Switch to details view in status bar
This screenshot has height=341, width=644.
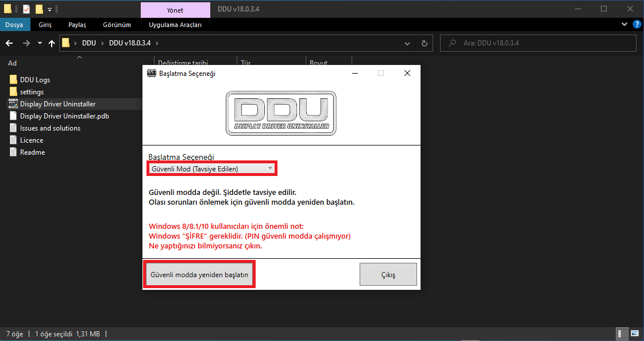622,334
